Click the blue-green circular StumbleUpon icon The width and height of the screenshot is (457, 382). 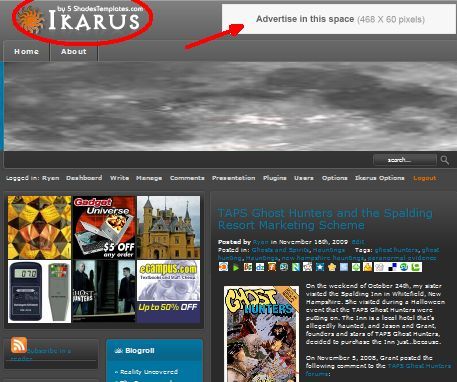click(404, 267)
